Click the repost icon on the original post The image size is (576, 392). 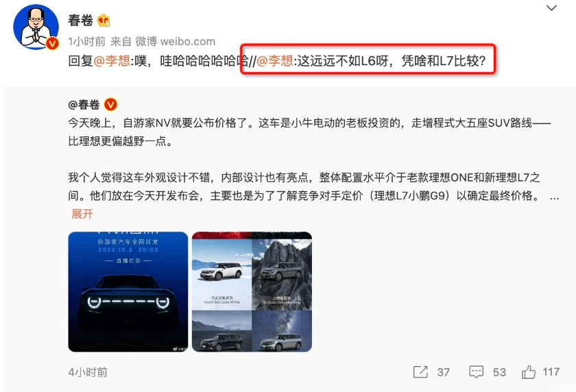pyautogui.click(x=420, y=372)
